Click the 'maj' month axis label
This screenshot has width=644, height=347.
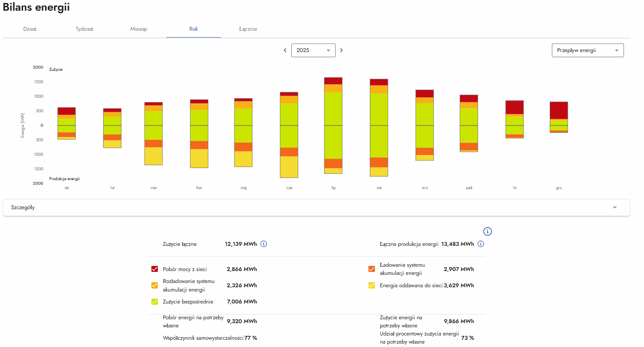[244, 188]
